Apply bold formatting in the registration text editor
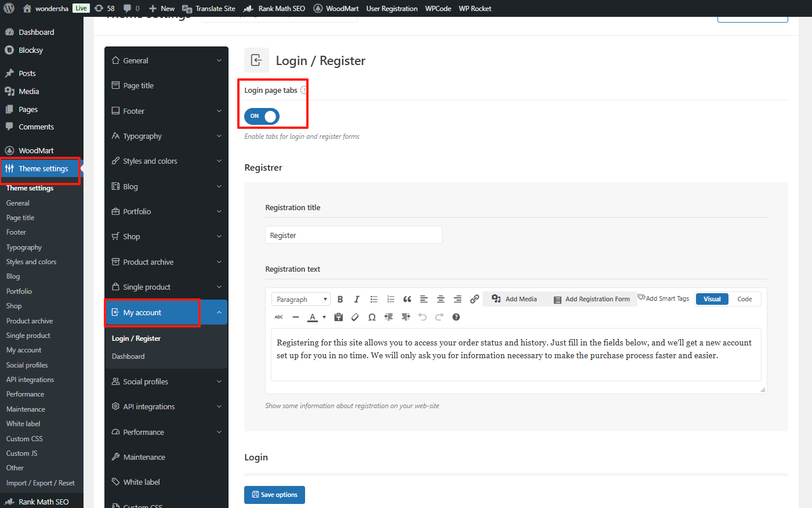The image size is (812, 508). point(340,298)
